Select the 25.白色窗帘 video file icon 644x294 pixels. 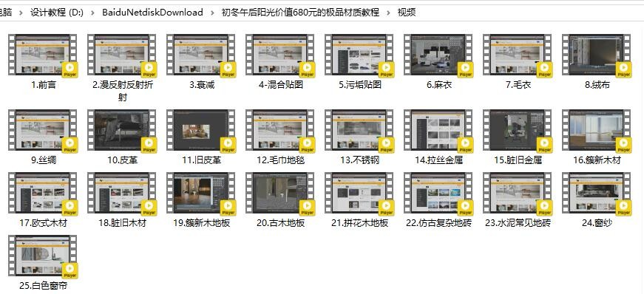tap(43, 256)
